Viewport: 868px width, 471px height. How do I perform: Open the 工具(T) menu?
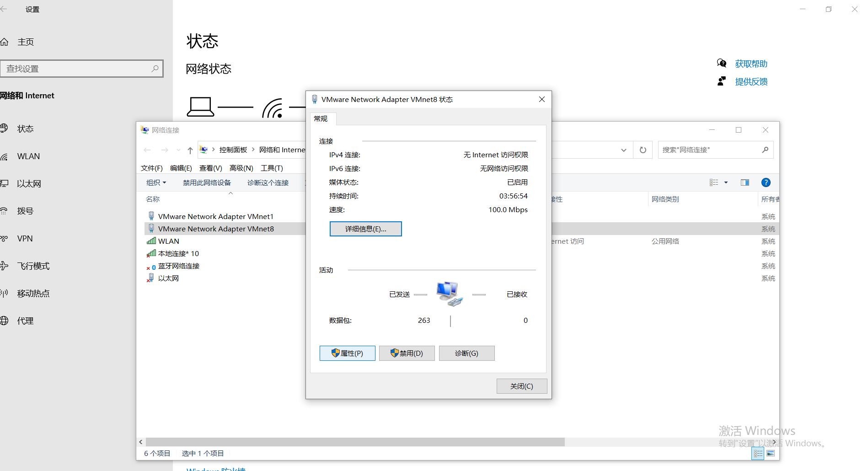coord(272,168)
